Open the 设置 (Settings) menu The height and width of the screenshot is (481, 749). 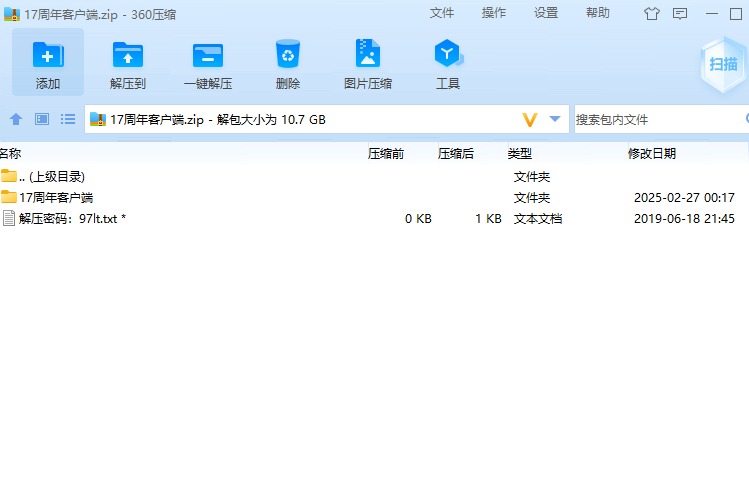tap(546, 13)
